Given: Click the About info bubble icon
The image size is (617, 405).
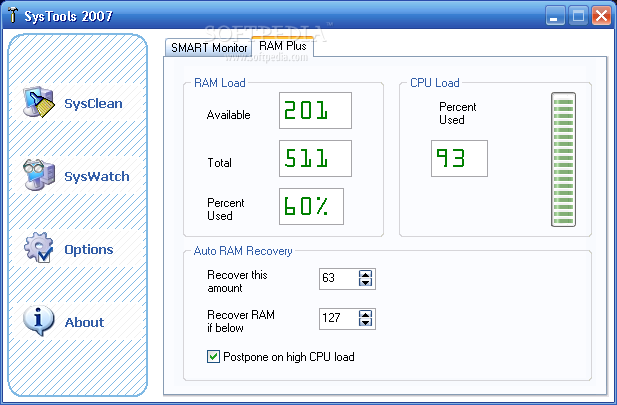Looking at the screenshot, I should (39, 320).
